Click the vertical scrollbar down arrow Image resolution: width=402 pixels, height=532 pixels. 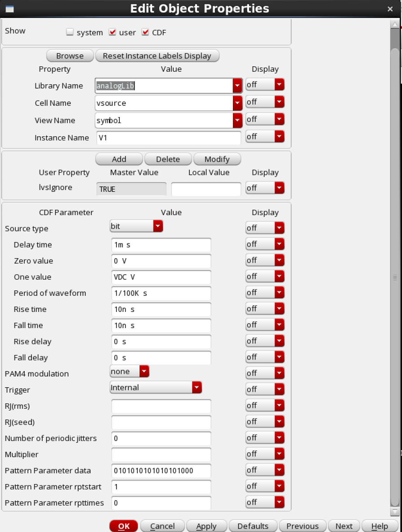pos(395,511)
